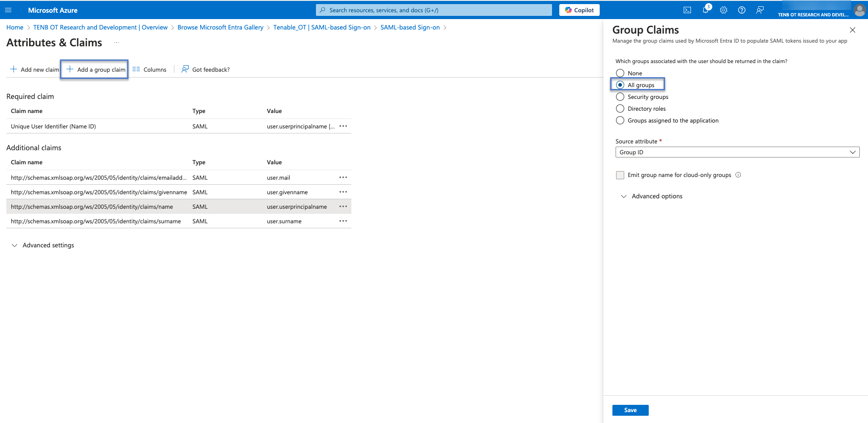
Task: Click the info icon beside Emit group name
Action: [738, 175]
